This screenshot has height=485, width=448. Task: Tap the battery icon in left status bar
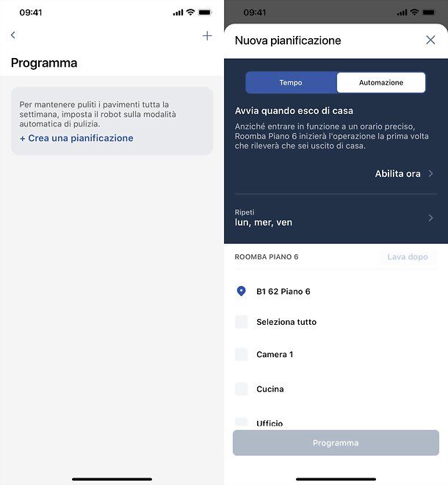[205, 12]
